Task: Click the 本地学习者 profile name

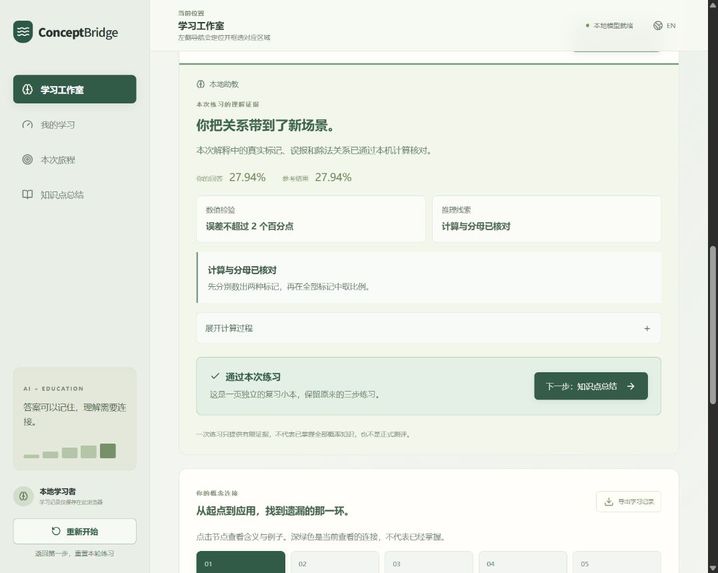Action: pyautogui.click(x=58, y=491)
